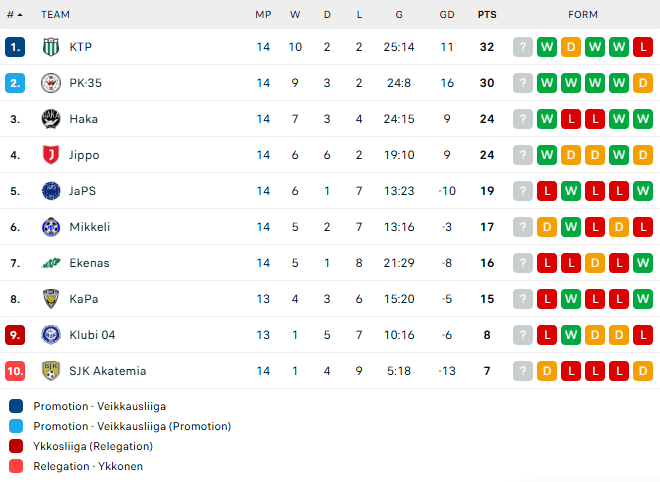
Task: Select the red Jippo shield logo
Action: 51,155
